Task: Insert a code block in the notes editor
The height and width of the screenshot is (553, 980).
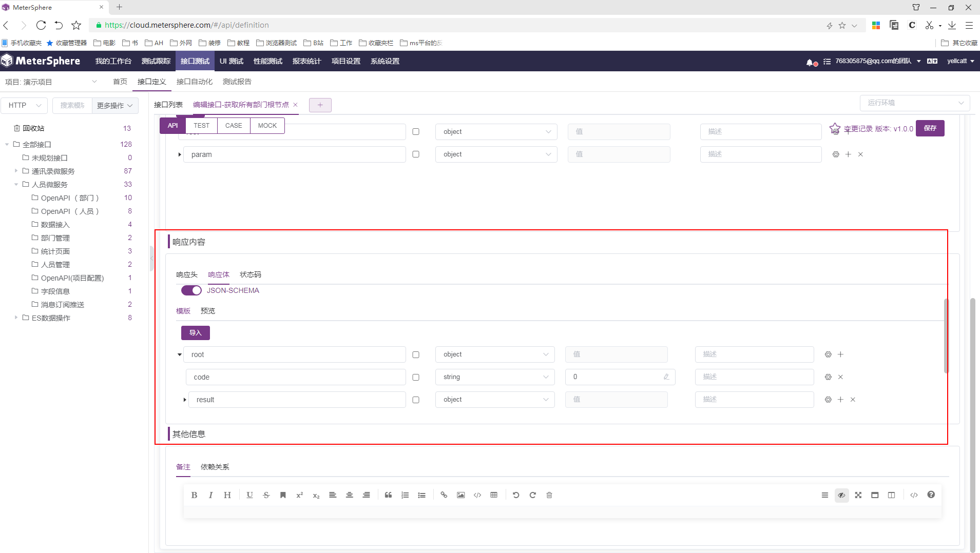Action: tap(477, 495)
